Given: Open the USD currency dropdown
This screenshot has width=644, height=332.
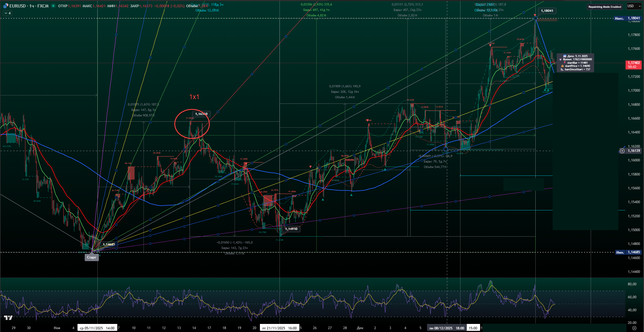Looking at the screenshot, I should (634, 6).
